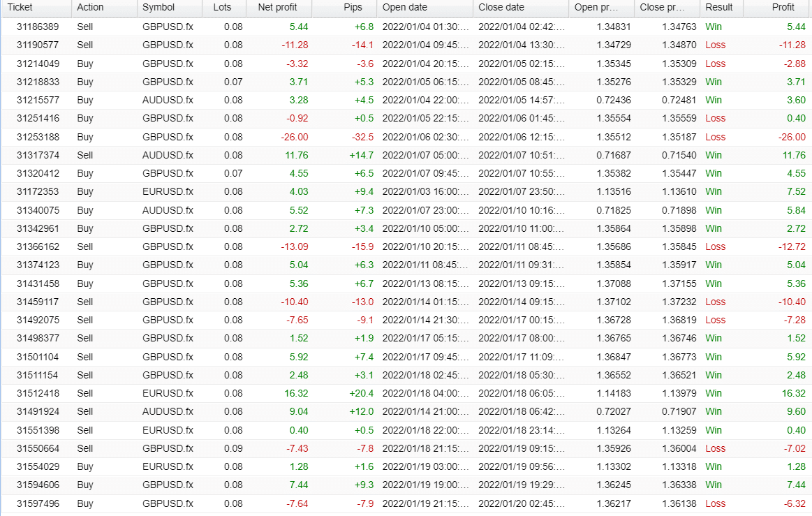The image size is (812, 516).
Task: Click open price 1.14183
Action: point(614,393)
